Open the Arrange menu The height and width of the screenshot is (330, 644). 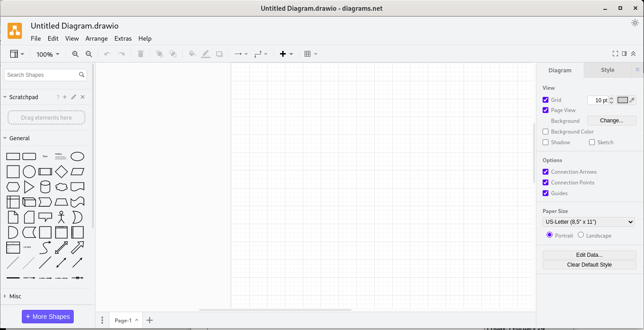96,38
